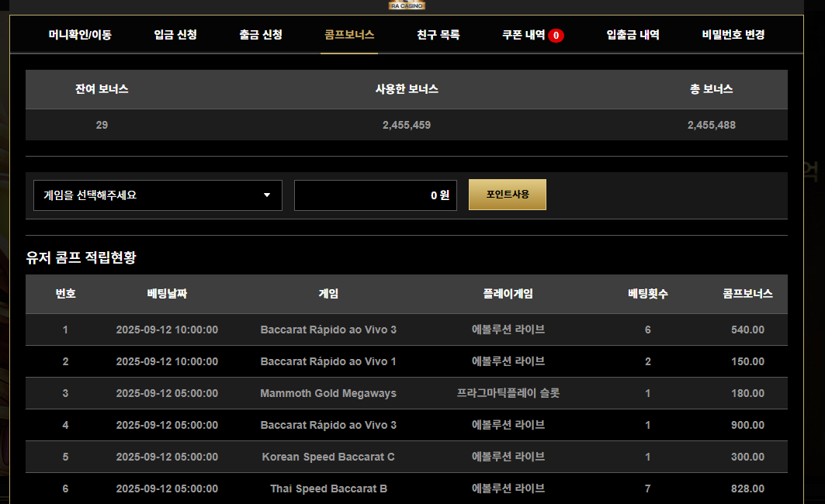Click the 유저 콤프 적립현황 heading
Screen dimensions: 825x504
pos(81,257)
